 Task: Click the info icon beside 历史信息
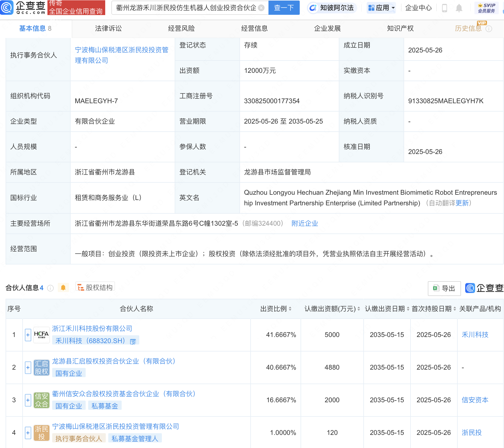coord(489,29)
